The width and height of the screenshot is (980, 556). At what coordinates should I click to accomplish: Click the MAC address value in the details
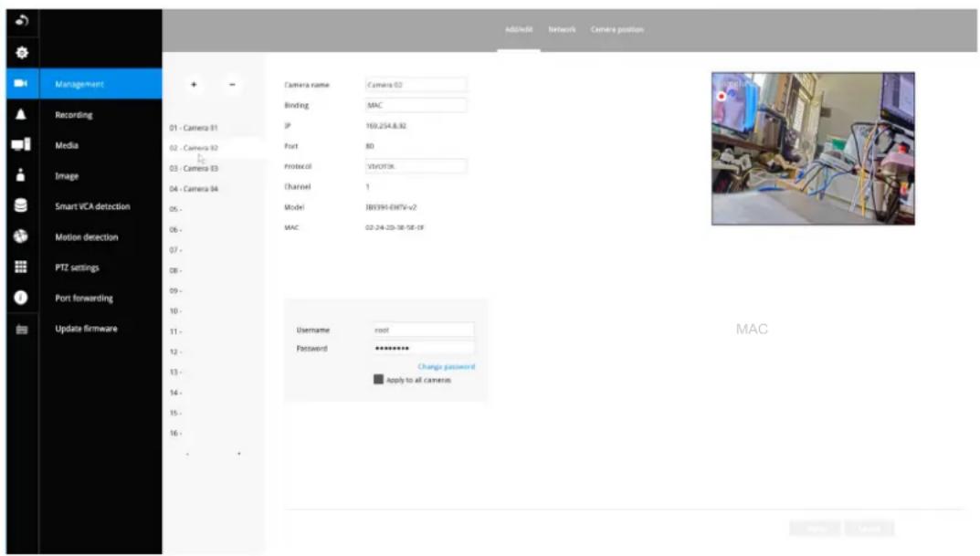(x=395, y=227)
